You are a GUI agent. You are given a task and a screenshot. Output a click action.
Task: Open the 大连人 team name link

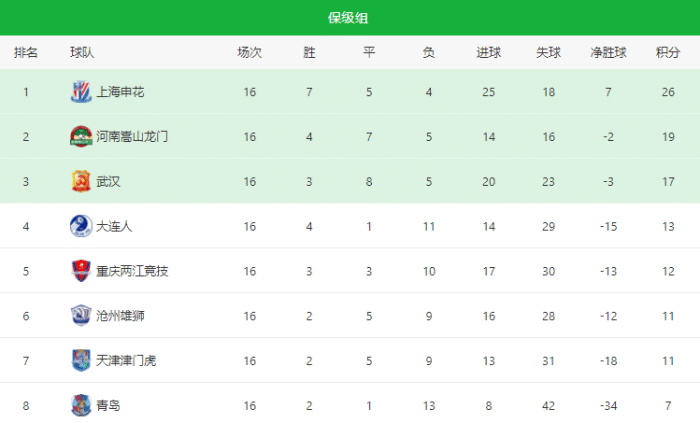pyautogui.click(x=114, y=226)
